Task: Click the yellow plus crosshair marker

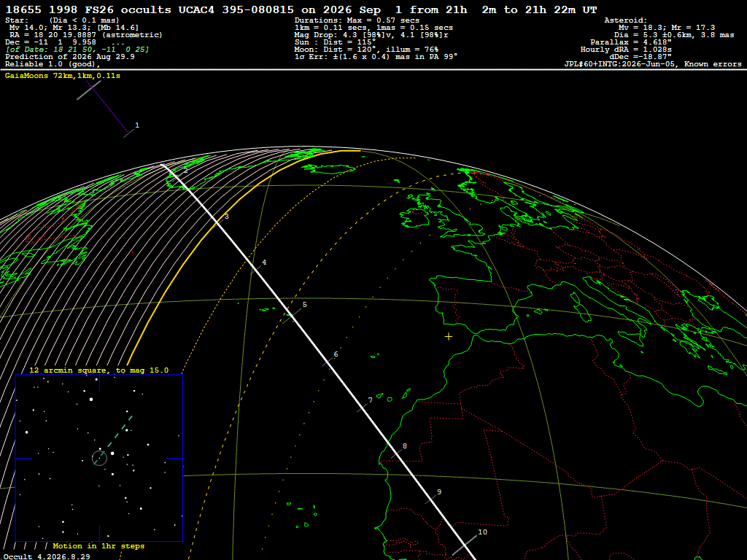Action: click(449, 337)
